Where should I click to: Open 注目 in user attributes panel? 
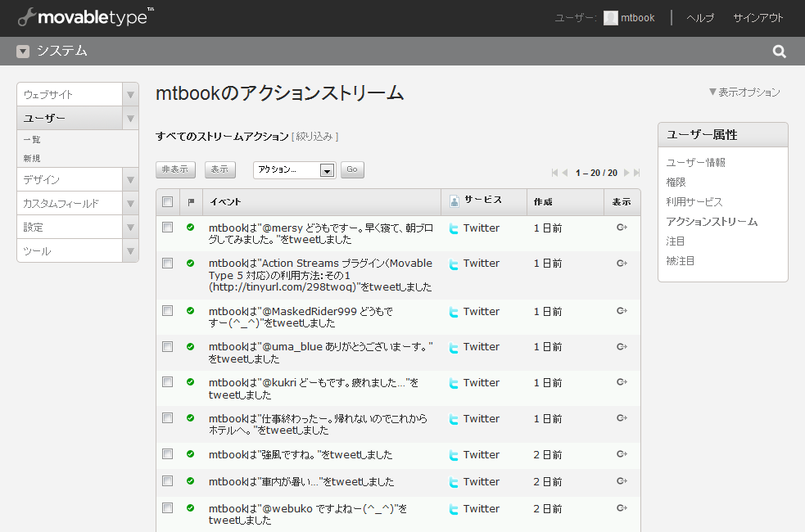(x=675, y=241)
